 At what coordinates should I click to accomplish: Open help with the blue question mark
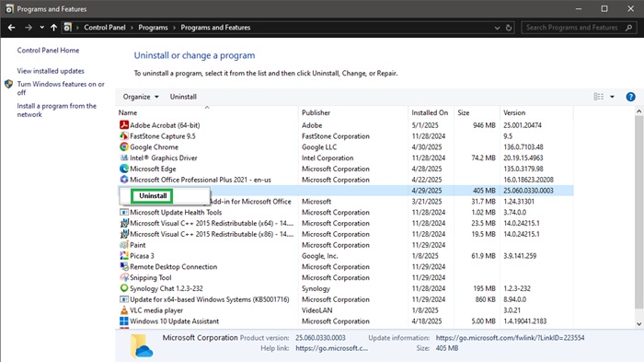630,97
